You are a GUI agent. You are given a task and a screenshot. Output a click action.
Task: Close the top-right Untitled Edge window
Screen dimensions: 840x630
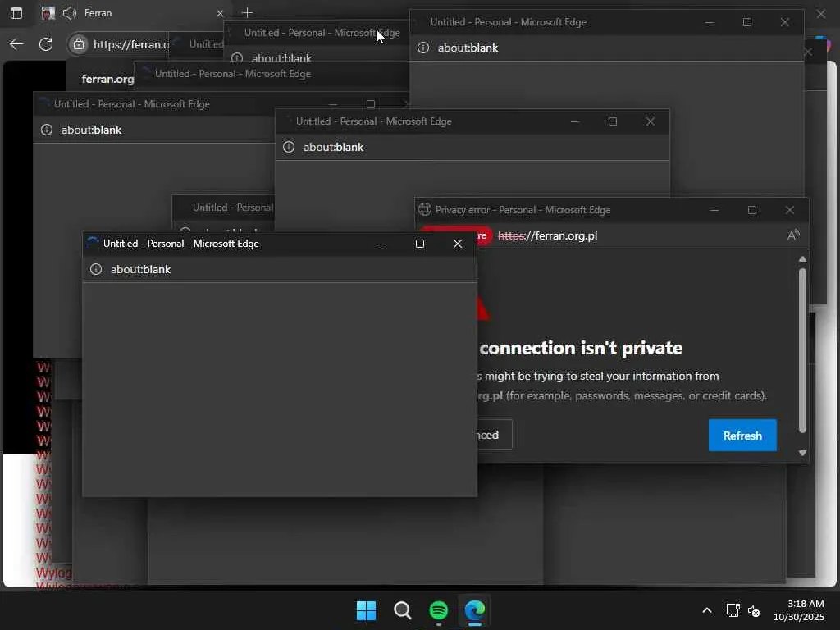[x=785, y=22]
